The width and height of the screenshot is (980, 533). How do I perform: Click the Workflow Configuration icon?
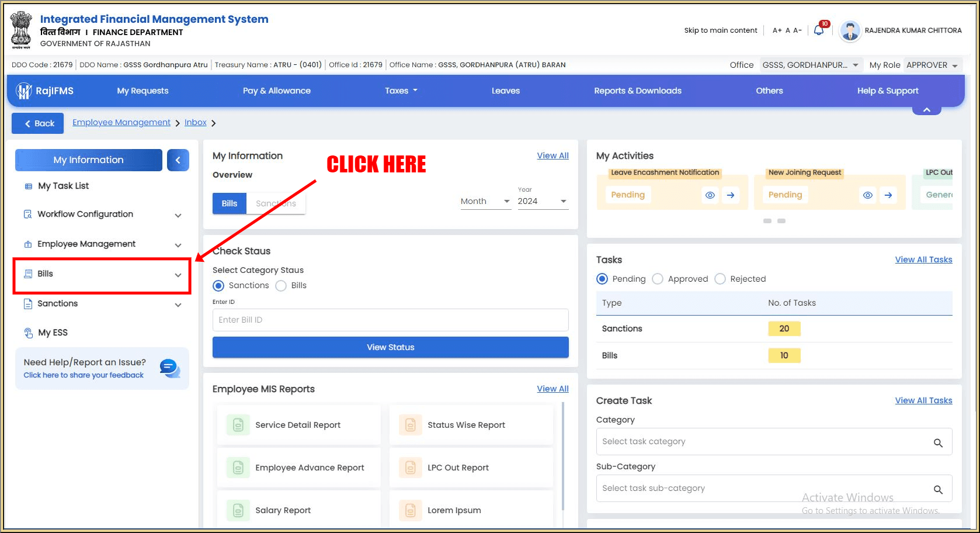(27, 214)
